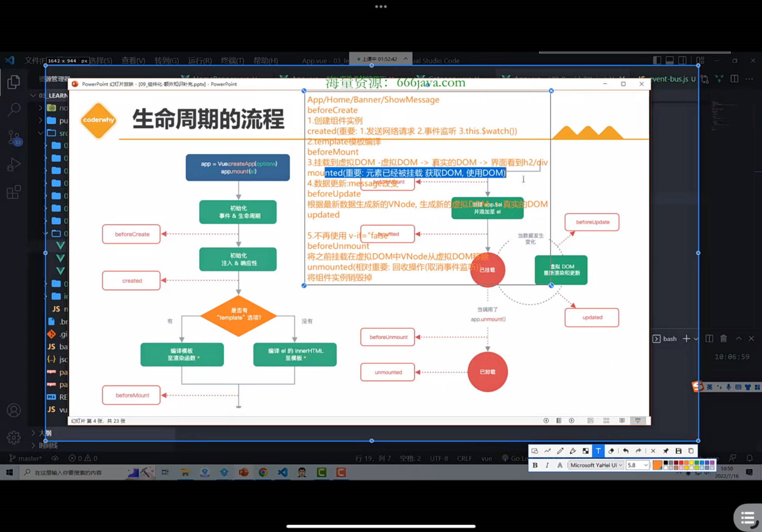Open the current orange color picker swatch
The height and width of the screenshot is (532, 762).
pos(657,465)
